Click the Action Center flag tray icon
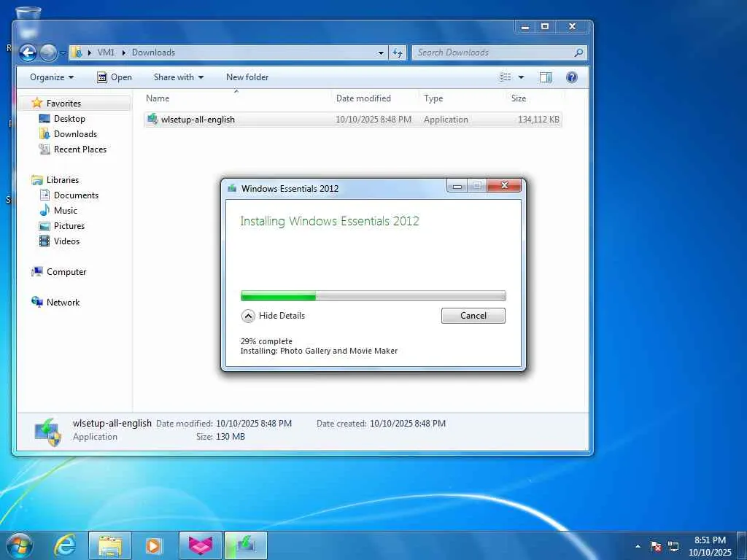Image resolution: width=747 pixels, height=560 pixels. (x=656, y=546)
